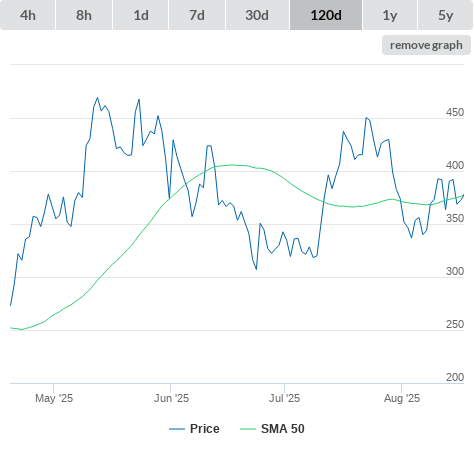This screenshot has height=455, width=474.
Task: Choose the 1d range tab
Action: pos(141,15)
